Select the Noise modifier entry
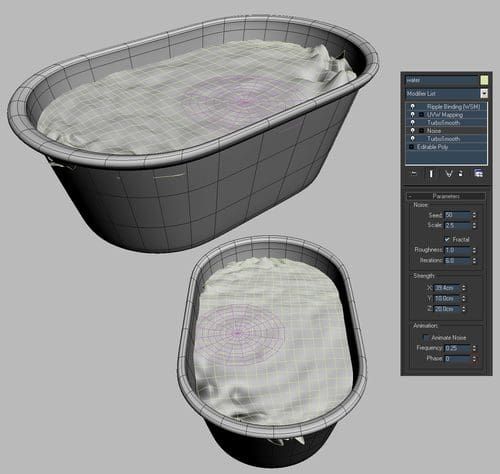The height and width of the screenshot is (474, 500). click(x=434, y=131)
